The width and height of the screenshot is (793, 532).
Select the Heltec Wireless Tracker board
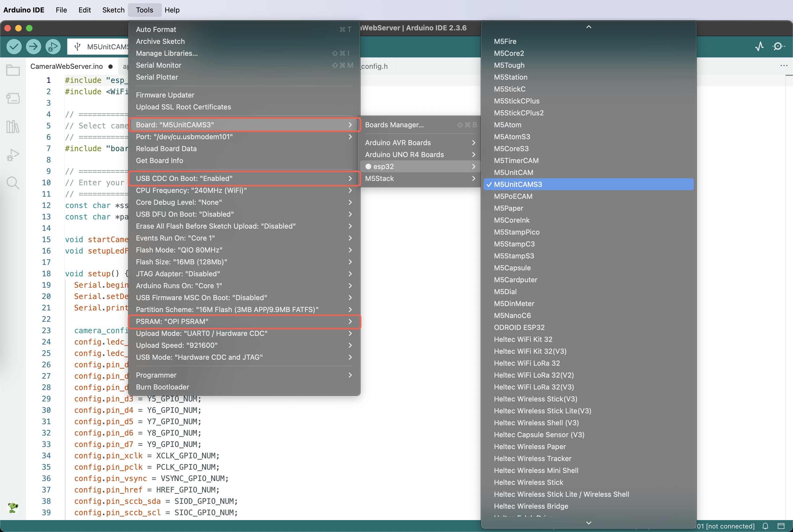pyautogui.click(x=589, y=459)
